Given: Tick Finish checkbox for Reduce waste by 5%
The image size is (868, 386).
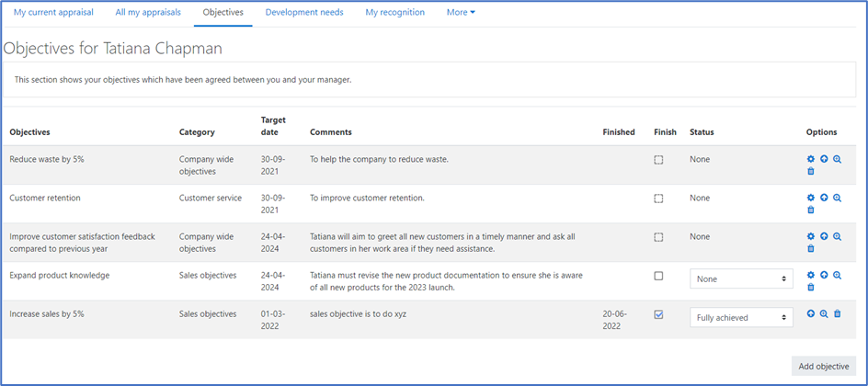Looking at the screenshot, I should [x=658, y=160].
